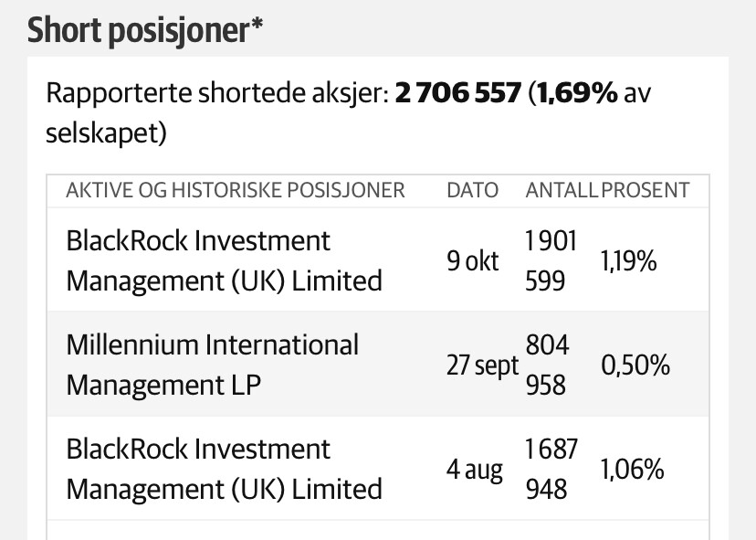Open BlackRock Investment Management 9 okt row
The image size is (756, 540).
click(378, 260)
